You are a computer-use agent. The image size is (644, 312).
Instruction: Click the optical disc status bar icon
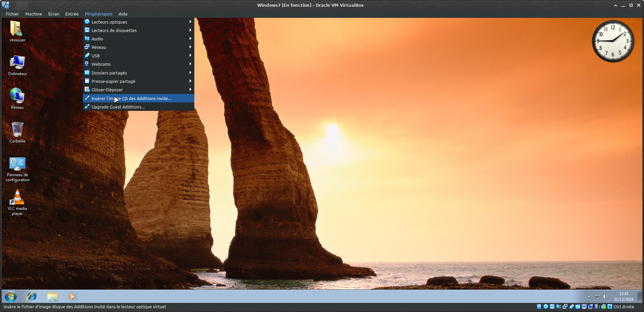tap(546, 307)
